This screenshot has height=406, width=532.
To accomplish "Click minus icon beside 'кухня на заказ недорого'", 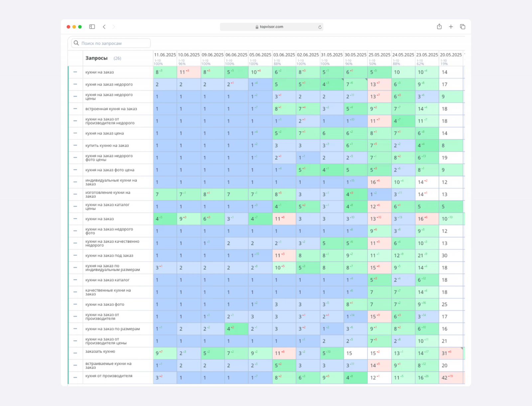I will coord(75,84).
